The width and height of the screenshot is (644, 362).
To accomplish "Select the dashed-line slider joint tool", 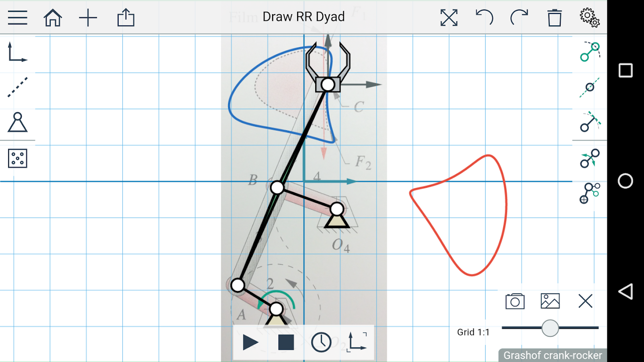I will [590, 87].
